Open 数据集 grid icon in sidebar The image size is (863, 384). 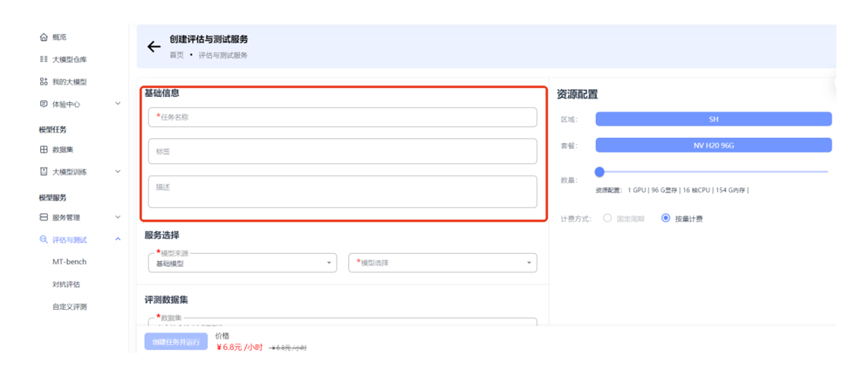pos(44,150)
